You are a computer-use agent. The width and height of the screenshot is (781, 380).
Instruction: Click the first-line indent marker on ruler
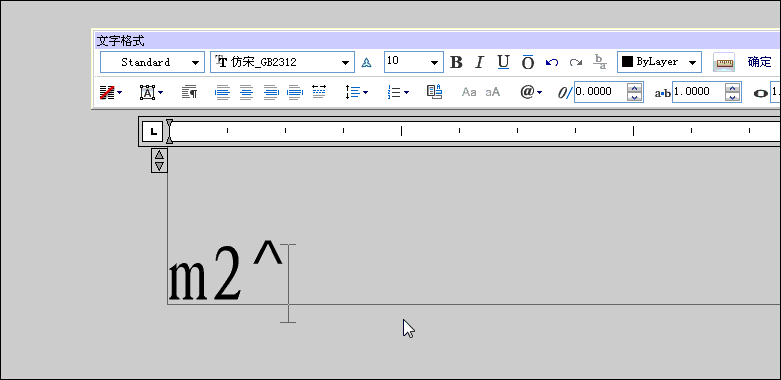click(169, 124)
